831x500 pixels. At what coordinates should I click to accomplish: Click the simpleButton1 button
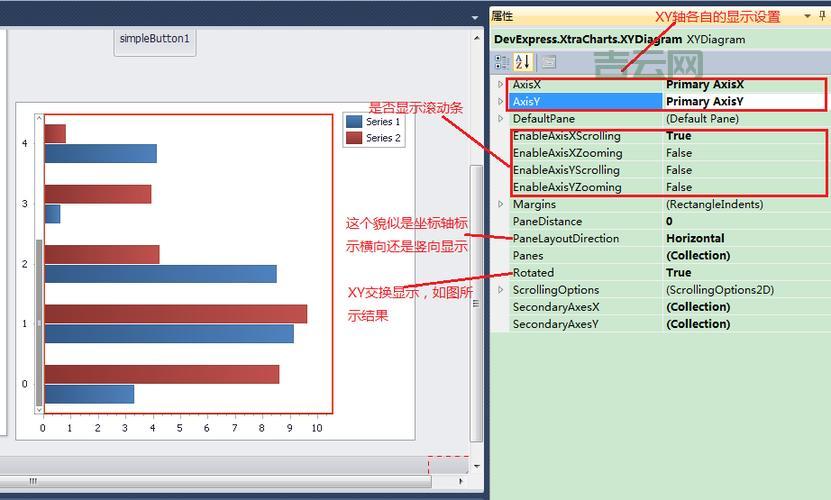click(155, 39)
